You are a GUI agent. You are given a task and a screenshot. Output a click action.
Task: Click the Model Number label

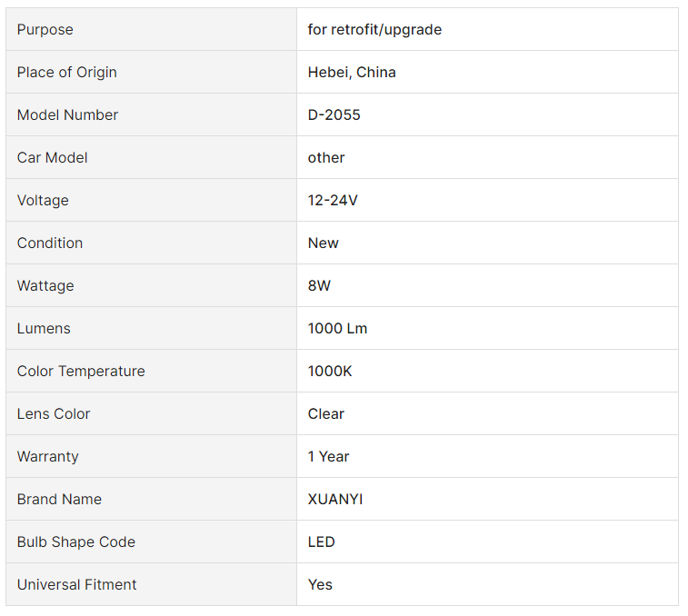pos(67,114)
